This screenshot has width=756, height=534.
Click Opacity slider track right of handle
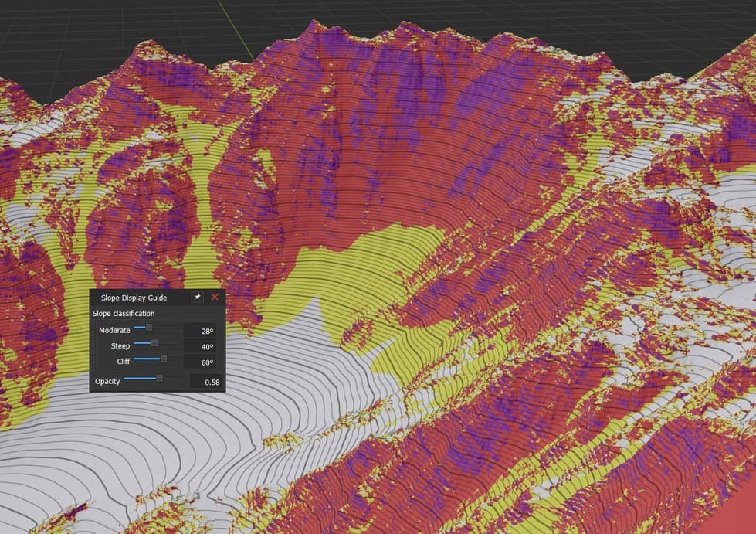pyautogui.click(x=175, y=379)
